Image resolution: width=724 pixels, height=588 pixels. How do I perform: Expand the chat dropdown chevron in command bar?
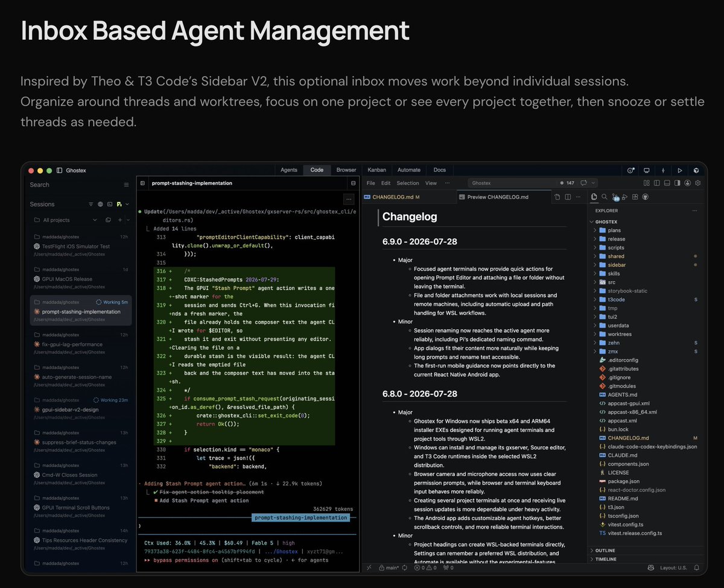click(x=593, y=183)
